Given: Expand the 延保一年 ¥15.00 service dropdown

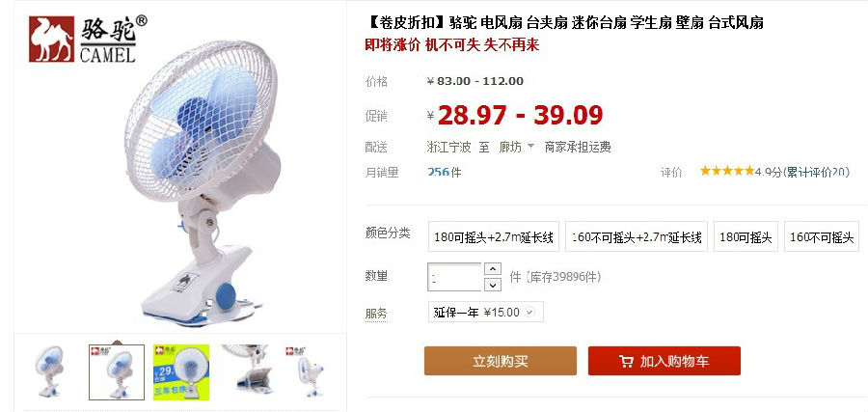Looking at the screenshot, I should pyautogui.click(x=485, y=312).
